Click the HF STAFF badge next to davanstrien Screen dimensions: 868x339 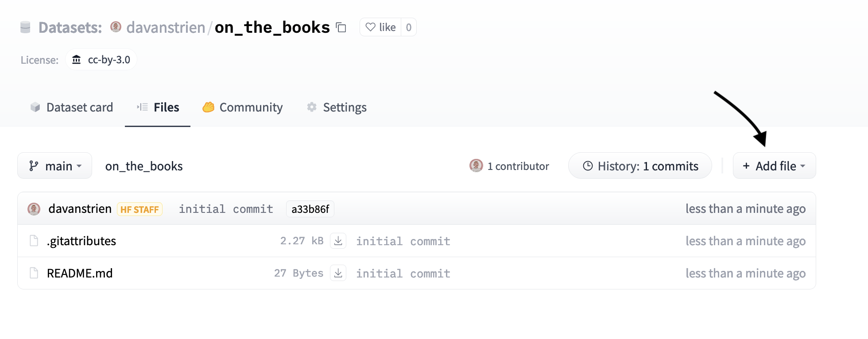click(139, 209)
